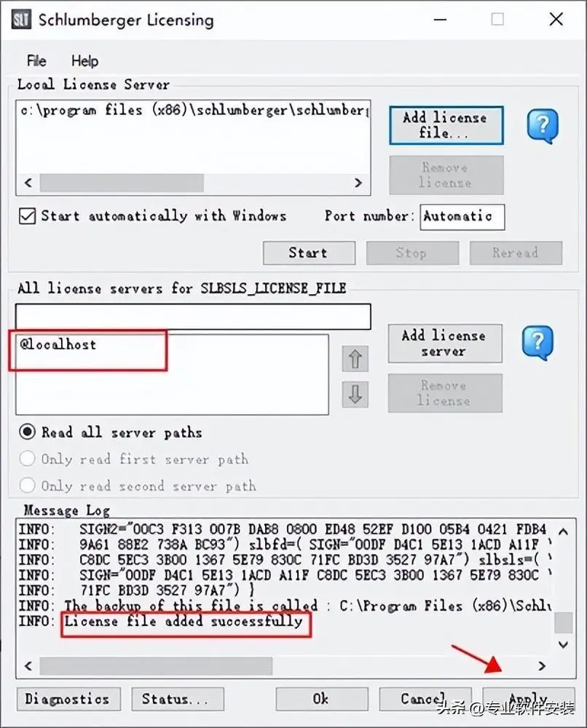Move the server down with the down arrow
The width and height of the screenshot is (587, 728).
pyautogui.click(x=355, y=395)
